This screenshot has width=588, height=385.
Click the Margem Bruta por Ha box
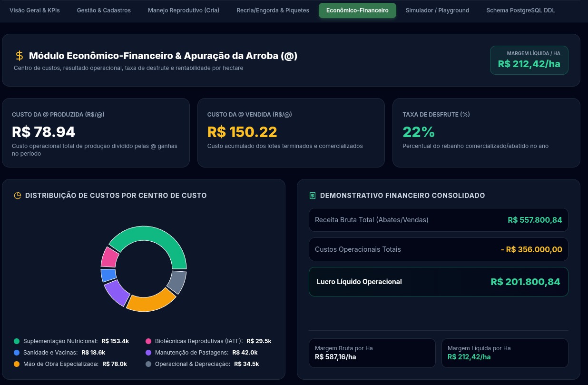pyautogui.click(x=372, y=353)
